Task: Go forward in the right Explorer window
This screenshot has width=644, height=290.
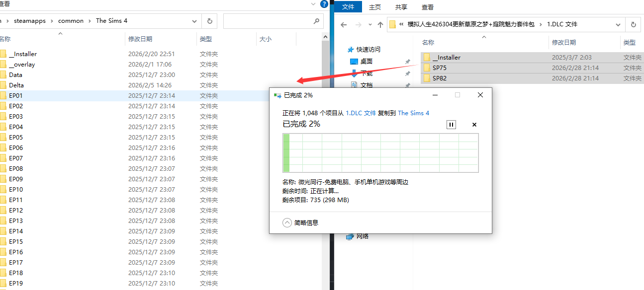Action: tap(358, 24)
